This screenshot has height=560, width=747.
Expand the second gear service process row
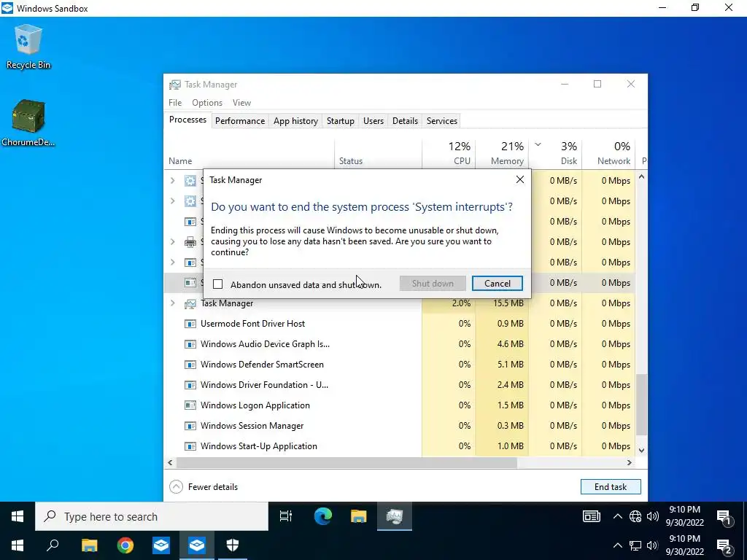click(x=173, y=201)
